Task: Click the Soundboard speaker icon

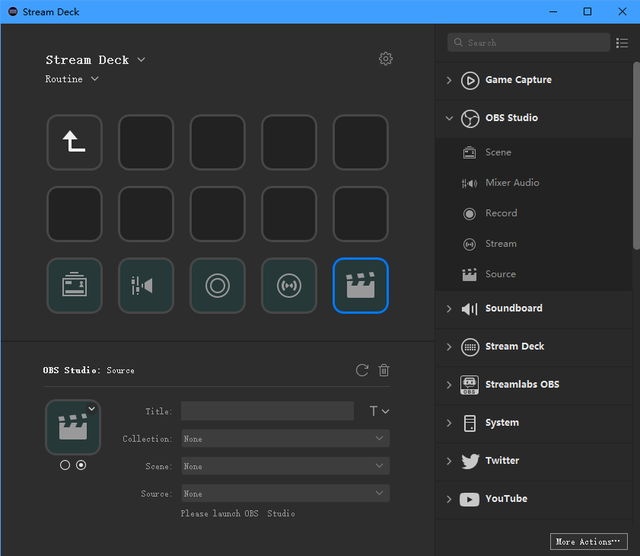Action: pyautogui.click(x=470, y=309)
